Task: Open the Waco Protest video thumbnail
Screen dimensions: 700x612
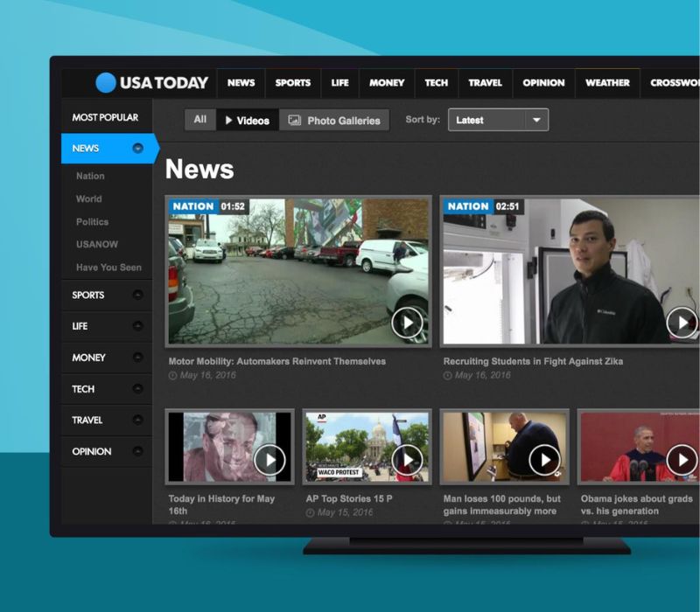Action: tap(367, 447)
